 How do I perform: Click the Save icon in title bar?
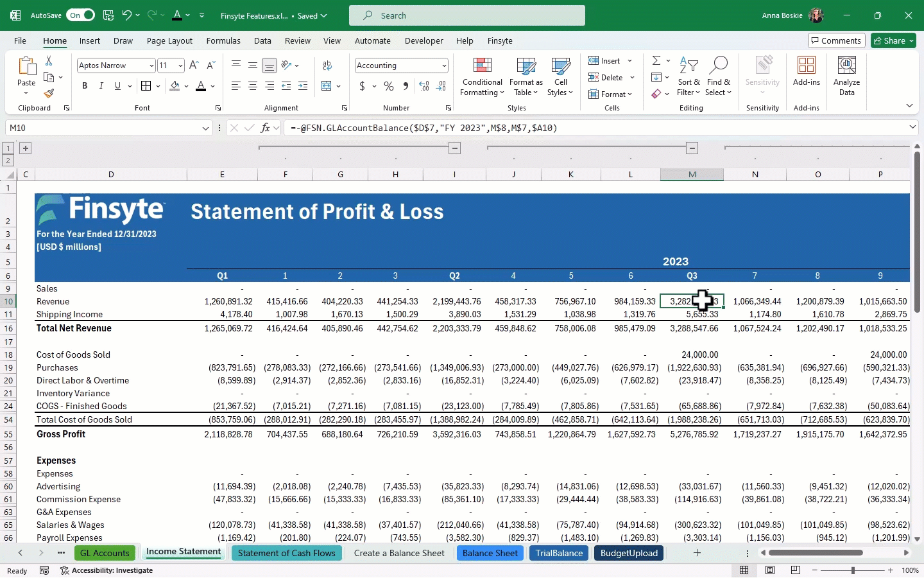(x=108, y=15)
